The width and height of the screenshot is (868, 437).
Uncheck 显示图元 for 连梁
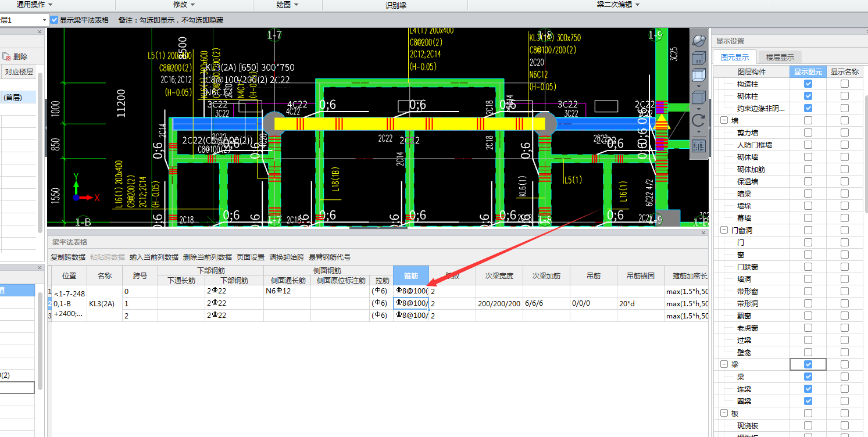click(x=808, y=389)
